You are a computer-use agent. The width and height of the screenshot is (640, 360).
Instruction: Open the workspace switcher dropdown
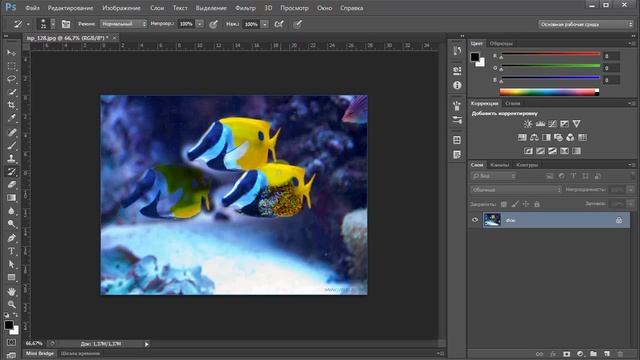[x=586, y=24]
